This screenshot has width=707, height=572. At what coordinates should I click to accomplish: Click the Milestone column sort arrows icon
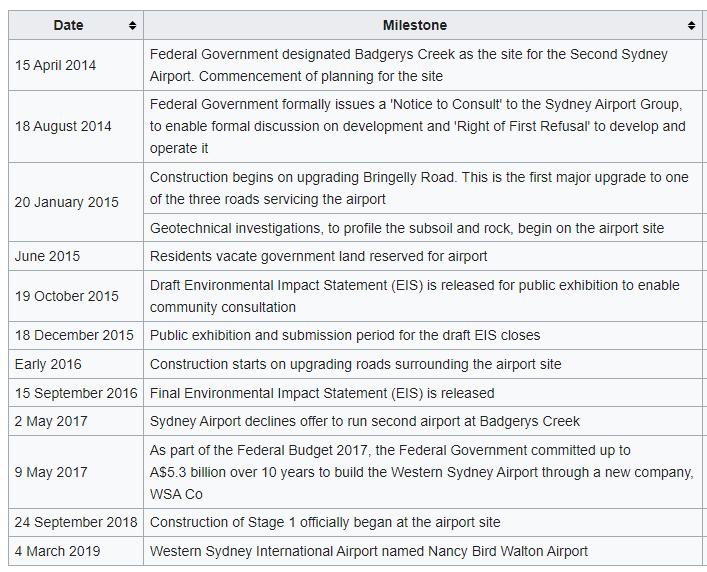[x=691, y=25]
